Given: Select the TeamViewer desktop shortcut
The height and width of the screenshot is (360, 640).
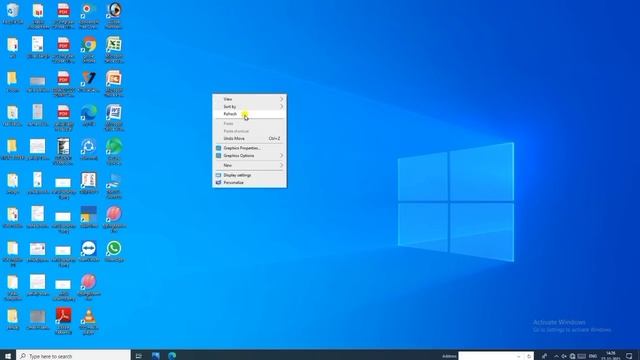Looking at the screenshot, I should (x=89, y=251).
